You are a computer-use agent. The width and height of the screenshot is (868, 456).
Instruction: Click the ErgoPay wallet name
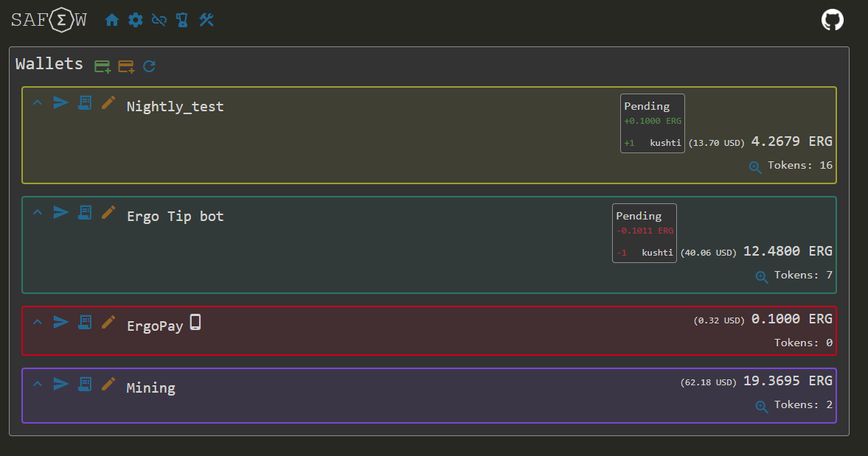click(x=155, y=326)
